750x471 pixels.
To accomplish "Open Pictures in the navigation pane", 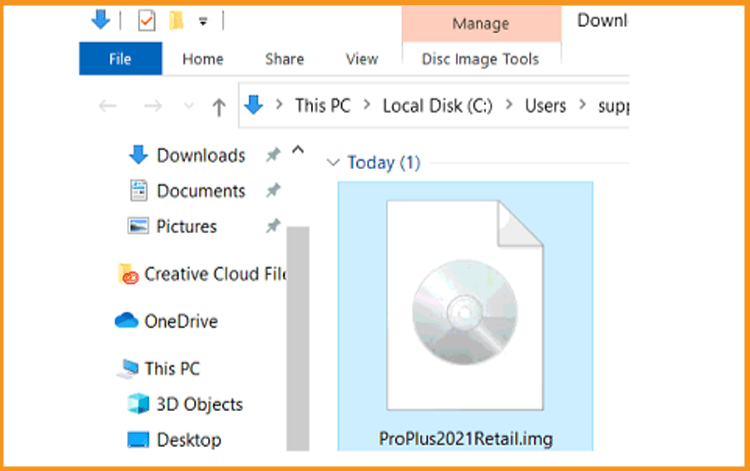I will [x=187, y=226].
